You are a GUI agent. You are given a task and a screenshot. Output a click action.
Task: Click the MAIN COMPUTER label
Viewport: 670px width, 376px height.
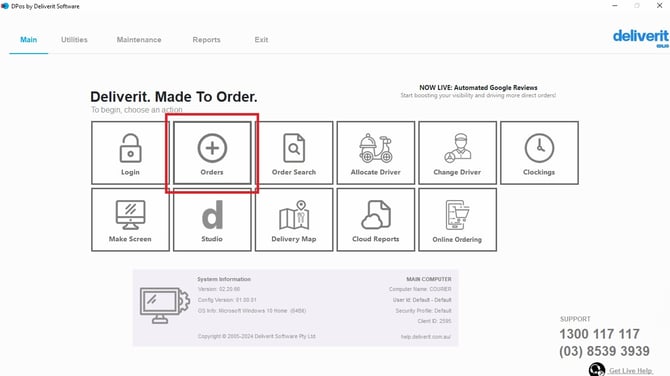tap(429, 279)
